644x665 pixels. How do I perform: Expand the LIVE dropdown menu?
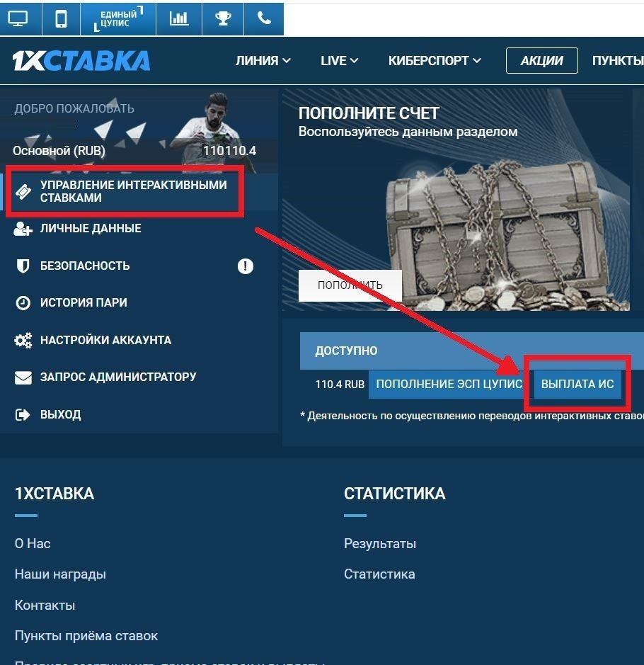[339, 61]
